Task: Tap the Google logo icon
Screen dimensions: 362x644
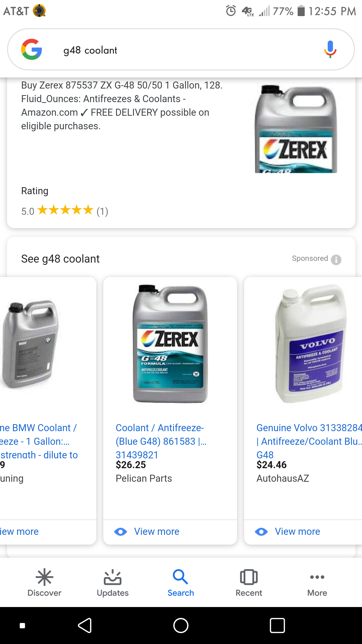Action: click(31, 49)
